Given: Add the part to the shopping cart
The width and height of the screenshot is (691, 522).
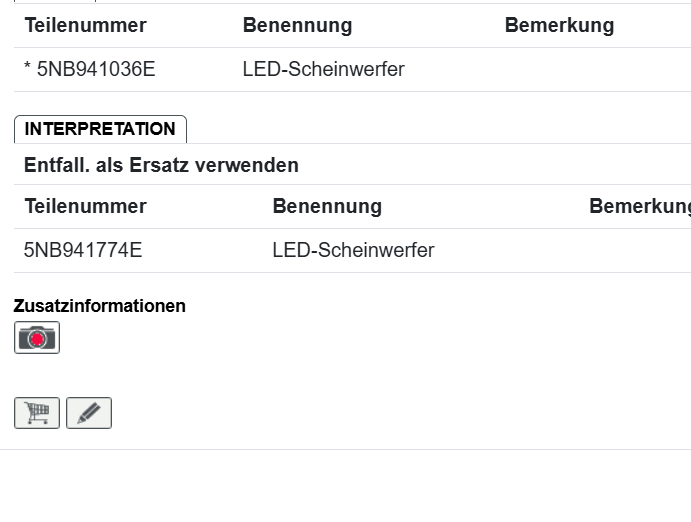Looking at the screenshot, I should 37,413.
